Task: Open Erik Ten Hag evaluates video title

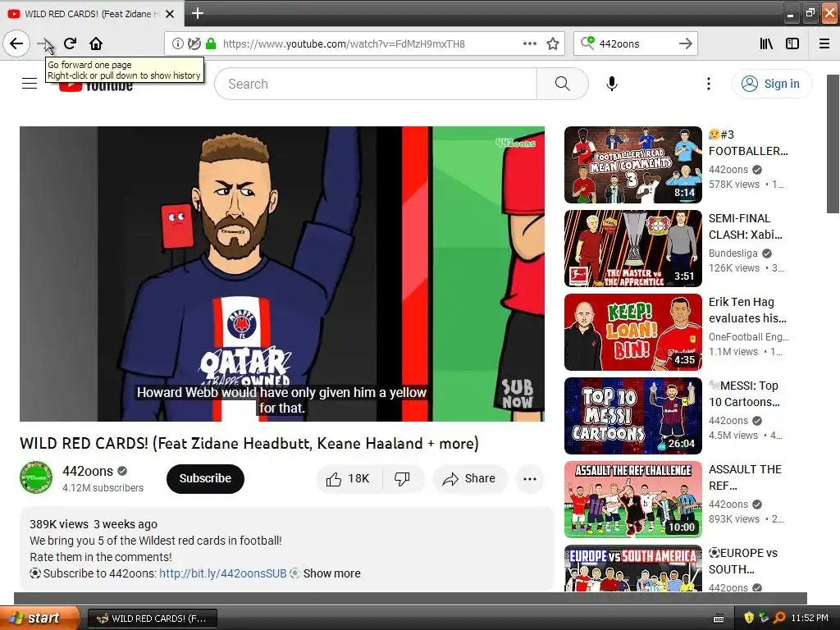Action: (x=748, y=310)
